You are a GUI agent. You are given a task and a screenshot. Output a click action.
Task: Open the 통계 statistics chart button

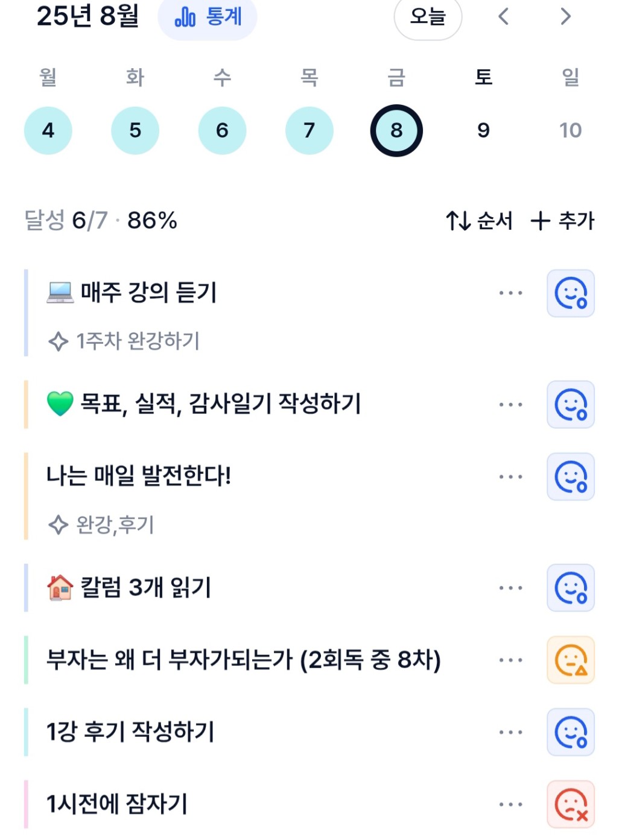208,17
